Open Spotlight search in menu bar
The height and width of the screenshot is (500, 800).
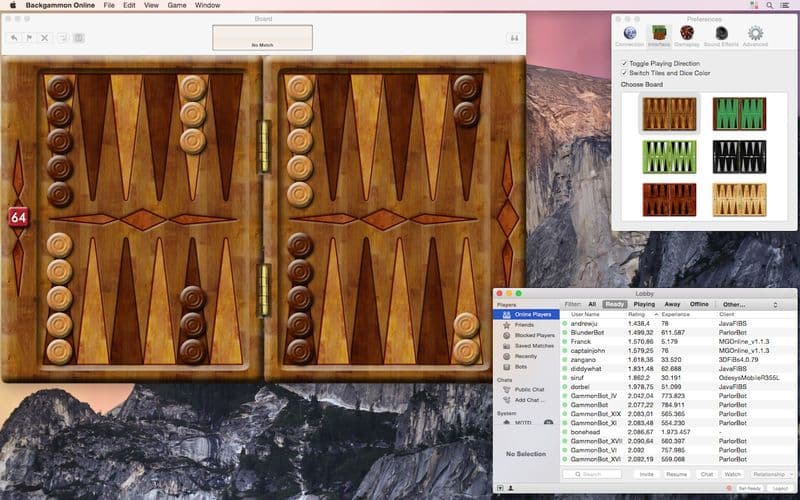click(769, 5)
